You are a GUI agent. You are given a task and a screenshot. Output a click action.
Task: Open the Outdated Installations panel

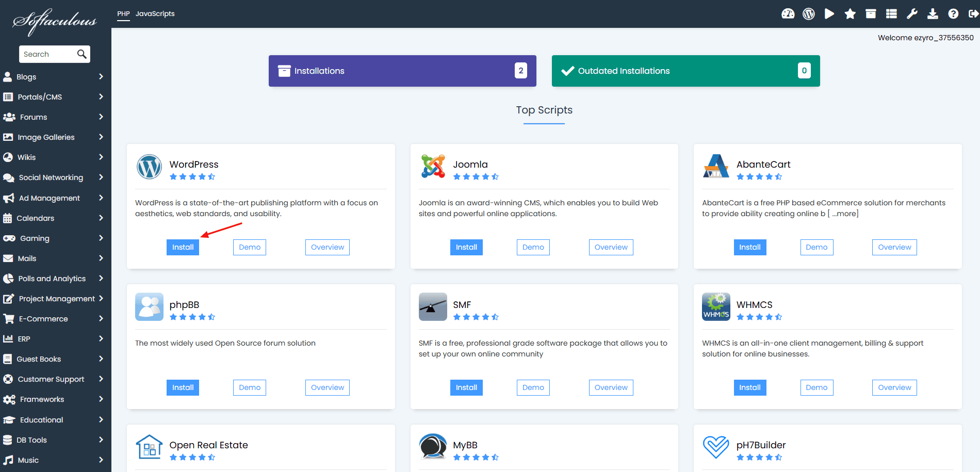pos(685,71)
